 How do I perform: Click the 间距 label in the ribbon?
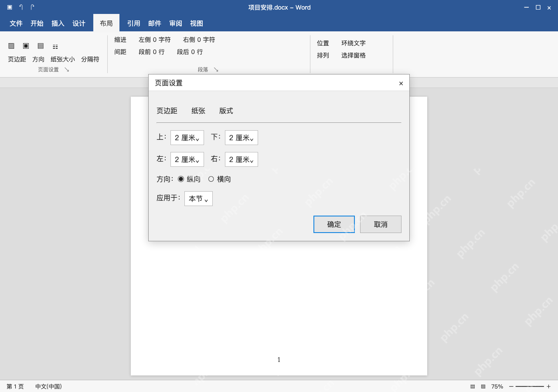[x=120, y=52]
